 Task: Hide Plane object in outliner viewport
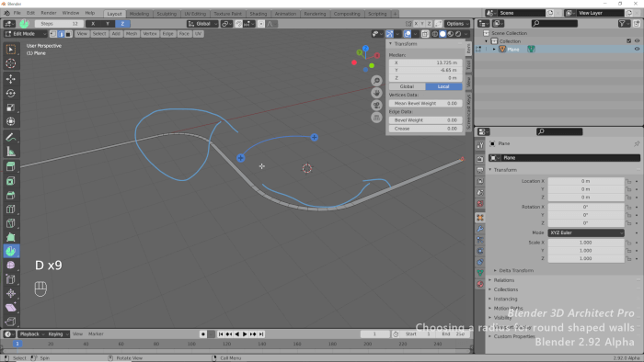(637, 50)
